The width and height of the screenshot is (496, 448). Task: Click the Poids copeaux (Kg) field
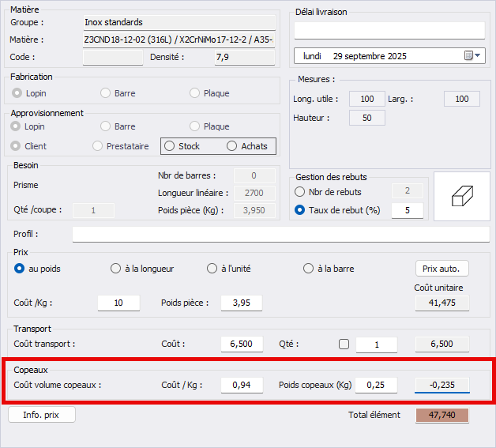click(376, 386)
